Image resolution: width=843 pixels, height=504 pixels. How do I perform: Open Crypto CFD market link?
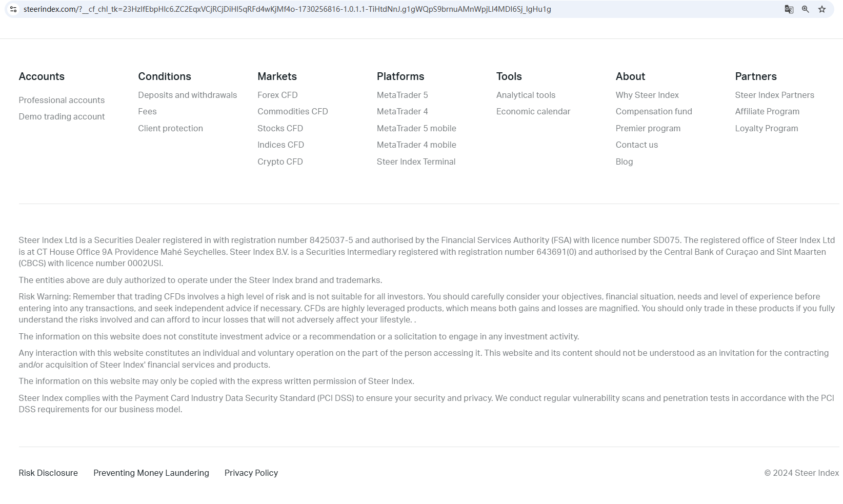coord(280,162)
